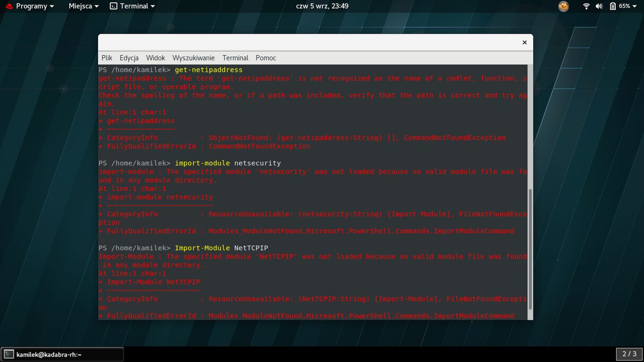The width and height of the screenshot is (644, 362).
Task: Open the Wyszukiwanie menu
Action: click(x=194, y=58)
